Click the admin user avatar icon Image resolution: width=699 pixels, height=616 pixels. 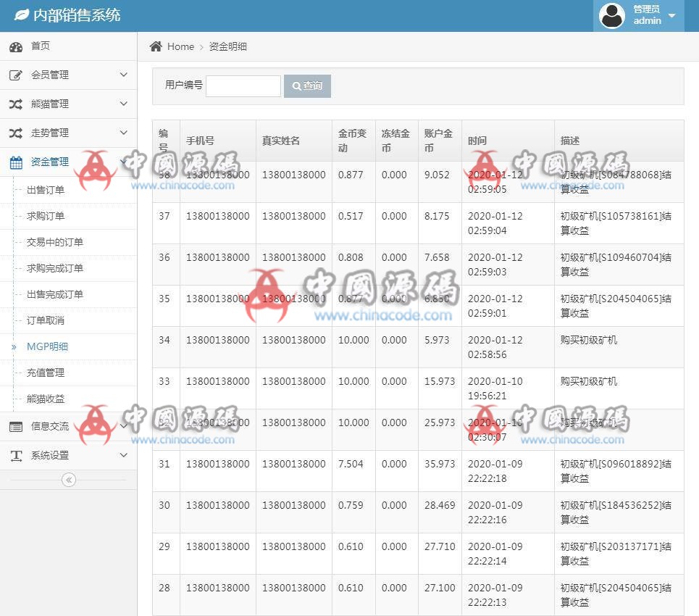pos(612,15)
